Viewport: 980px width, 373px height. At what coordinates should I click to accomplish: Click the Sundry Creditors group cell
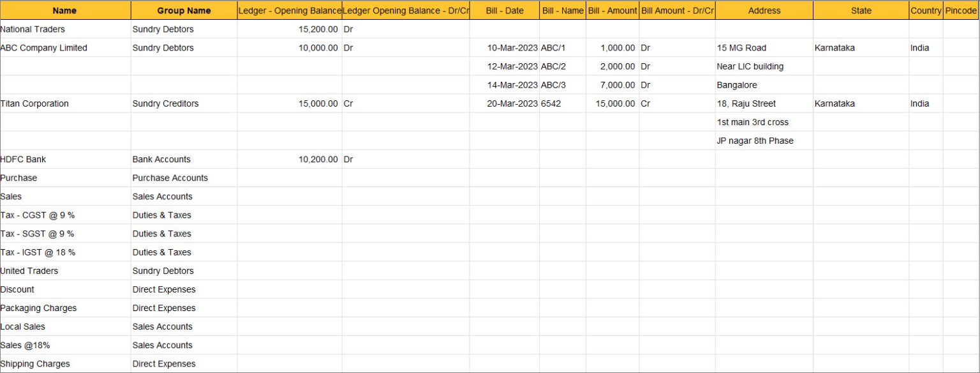(165, 103)
